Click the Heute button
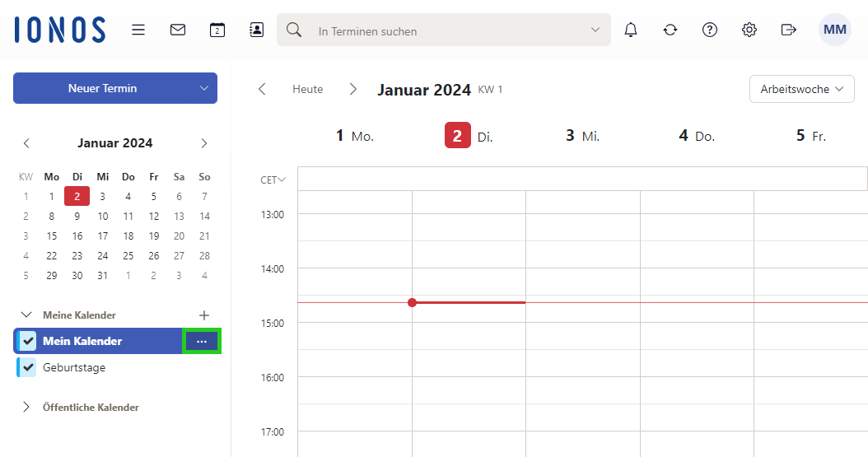Screen dimensions: 868x457 (308, 89)
